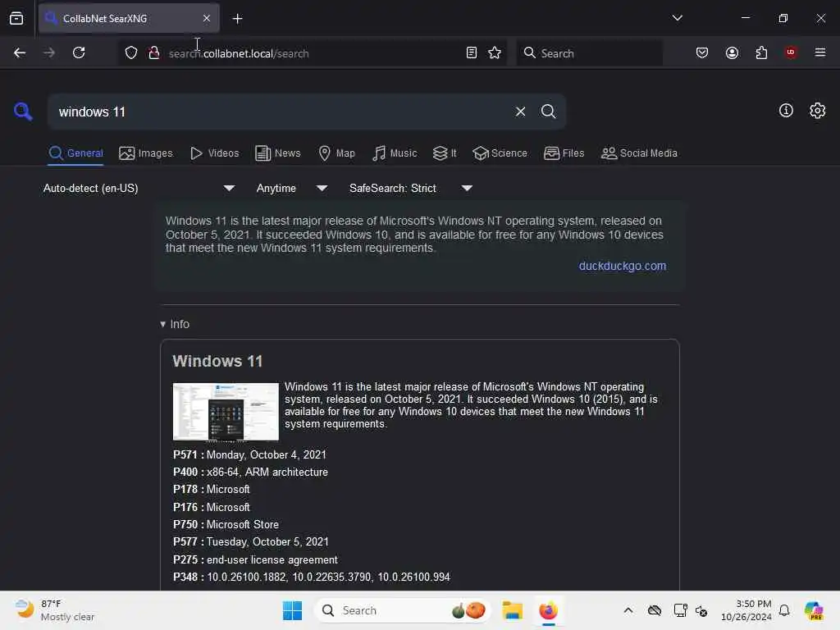Click the Windows 11 infobox heading
This screenshot has height=630, width=840.
coord(217,361)
